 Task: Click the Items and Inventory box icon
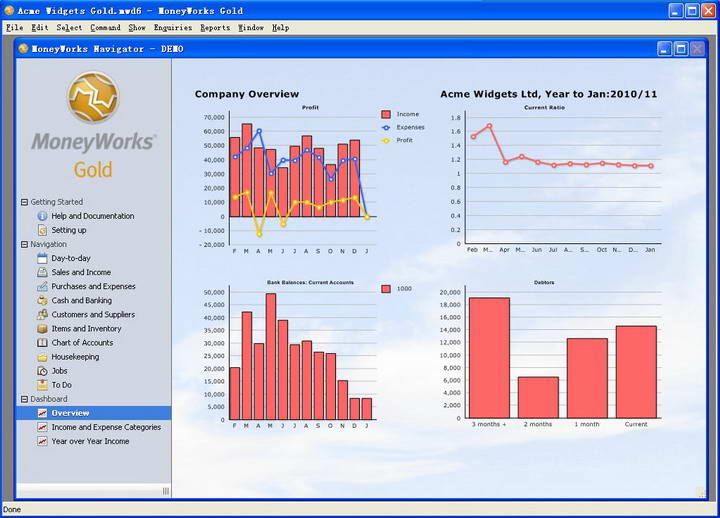click(42, 329)
